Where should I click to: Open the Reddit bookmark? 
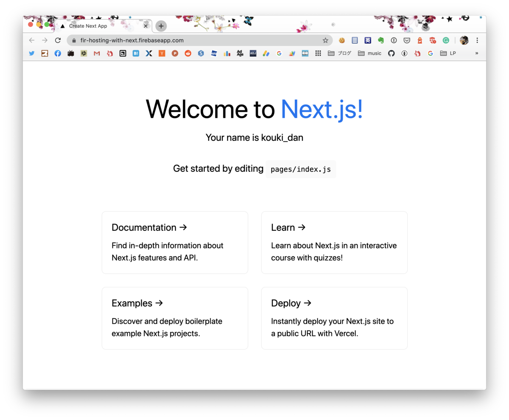pyautogui.click(x=188, y=53)
